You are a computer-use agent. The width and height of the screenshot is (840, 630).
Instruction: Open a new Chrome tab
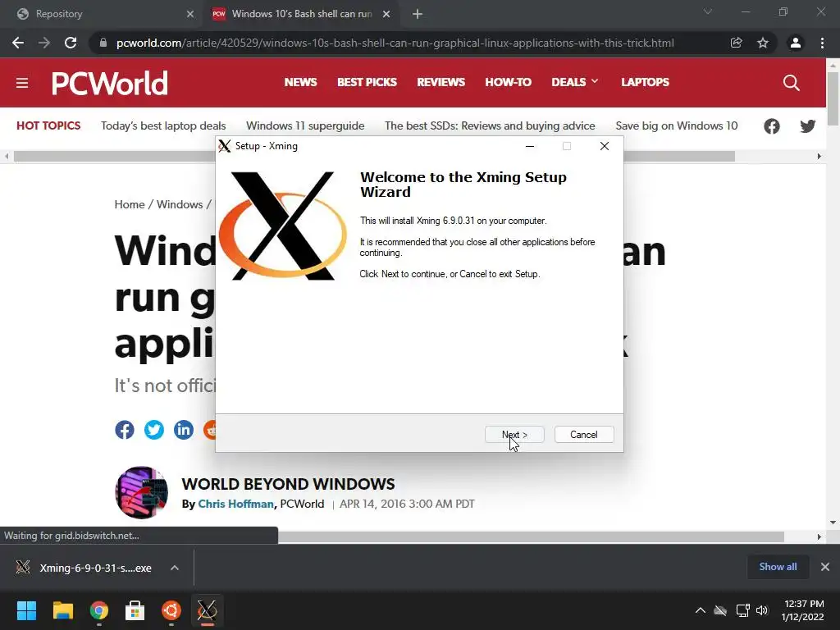[418, 14]
